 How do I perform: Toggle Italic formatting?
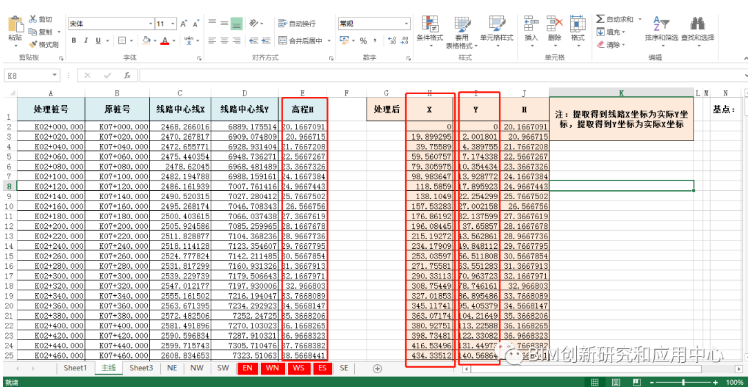tap(86, 41)
